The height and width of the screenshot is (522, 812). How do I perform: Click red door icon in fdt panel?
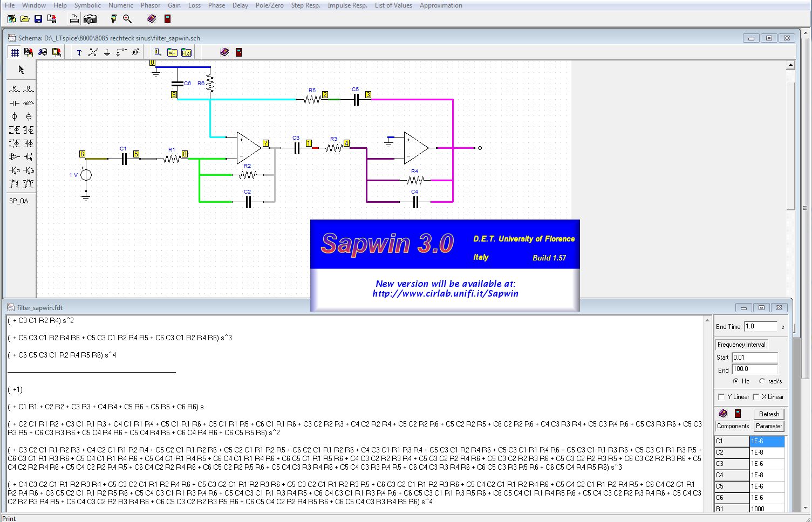[738, 414]
